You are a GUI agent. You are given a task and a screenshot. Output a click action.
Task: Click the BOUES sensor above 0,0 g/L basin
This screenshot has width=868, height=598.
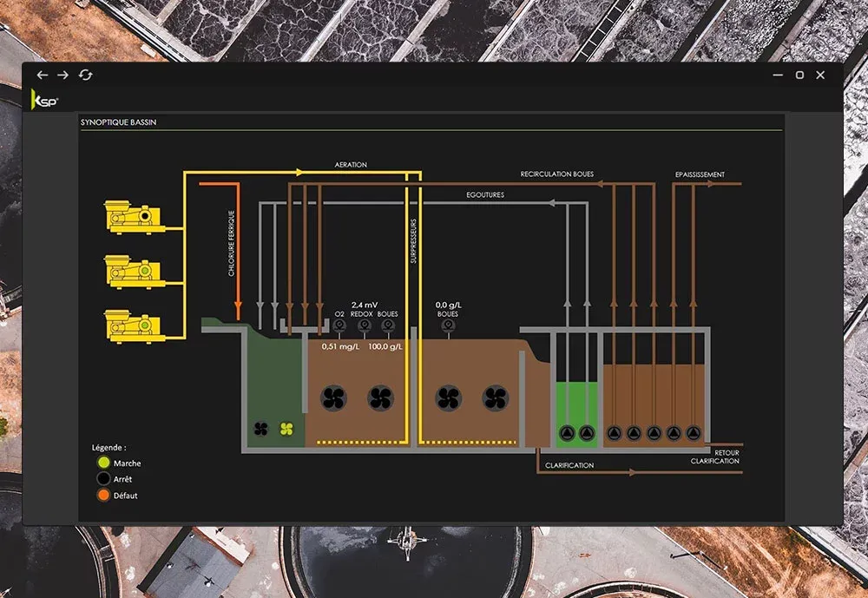tap(448, 326)
